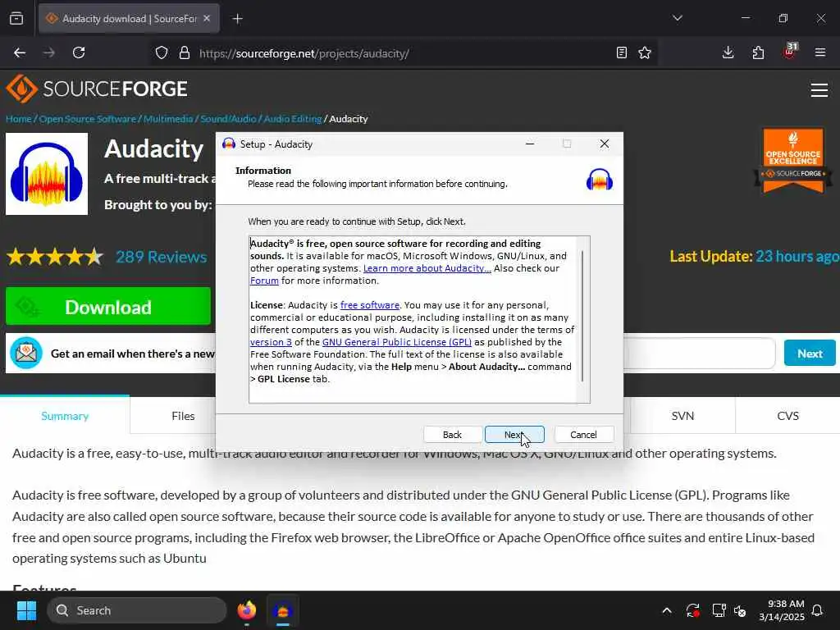This screenshot has height=630, width=840.
Task: Go to Audio Editing breadcrumb link
Action: pos(293,119)
